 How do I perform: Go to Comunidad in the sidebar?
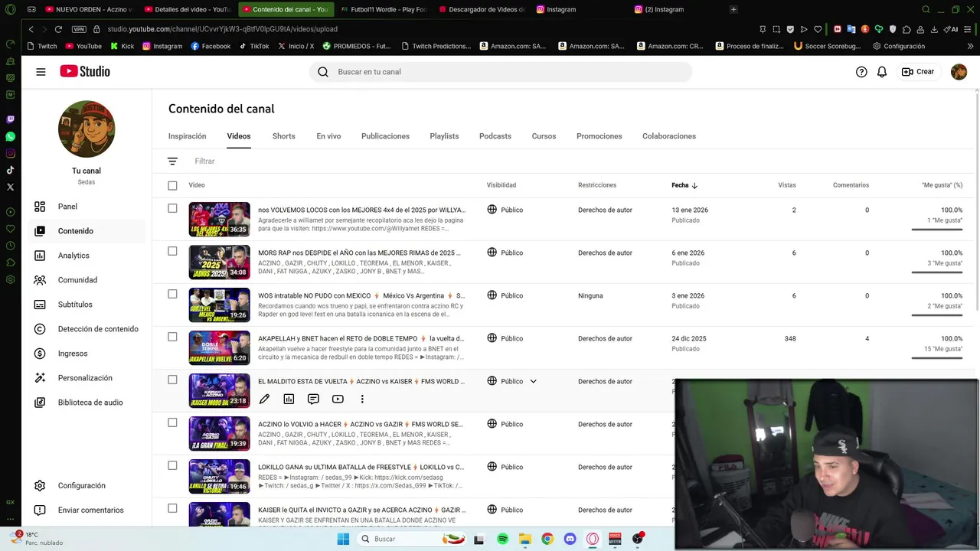pyautogui.click(x=87, y=280)
